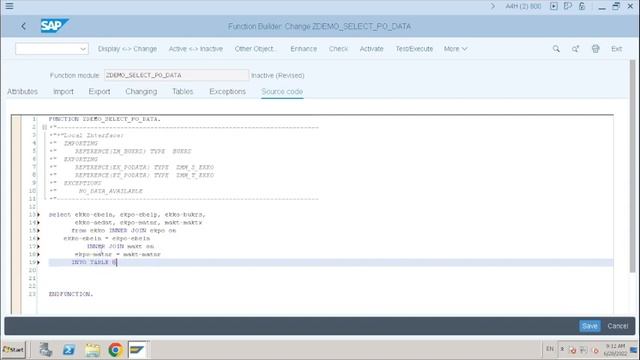Click the Find Next icon in toolbar
The height and width of the screenshot is (360, 640).
(576, 49)
